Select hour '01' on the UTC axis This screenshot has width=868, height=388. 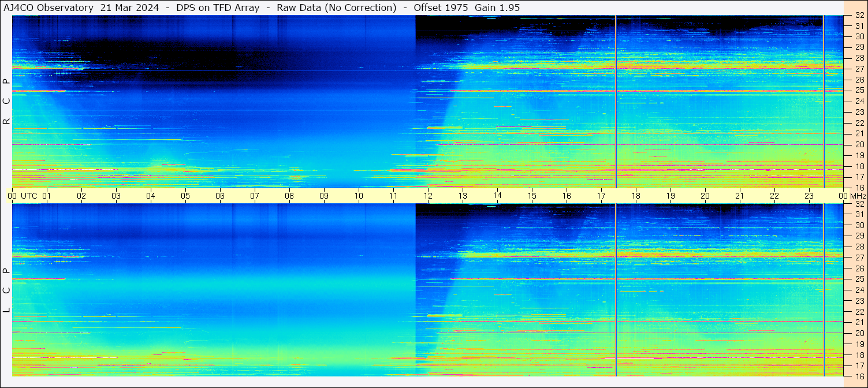(x=47, y=196)
